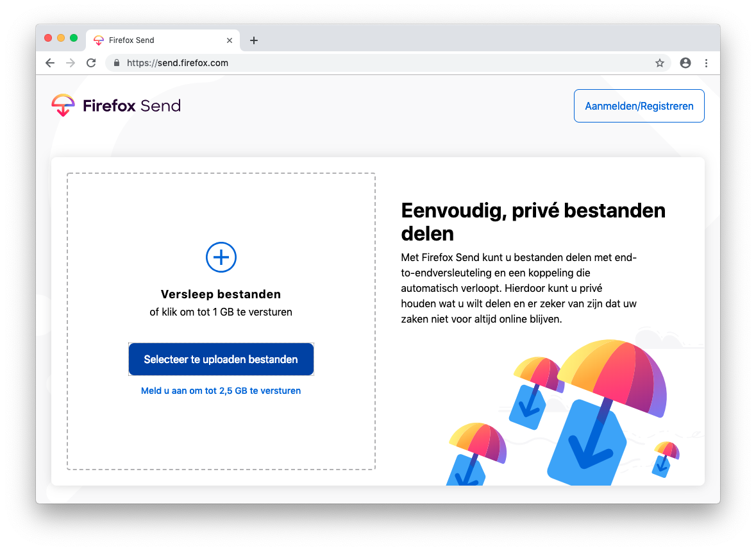Open the 'Meld u aan om tot 2,5 GB' link
756x551 pixels.
[x=221, y=391]
